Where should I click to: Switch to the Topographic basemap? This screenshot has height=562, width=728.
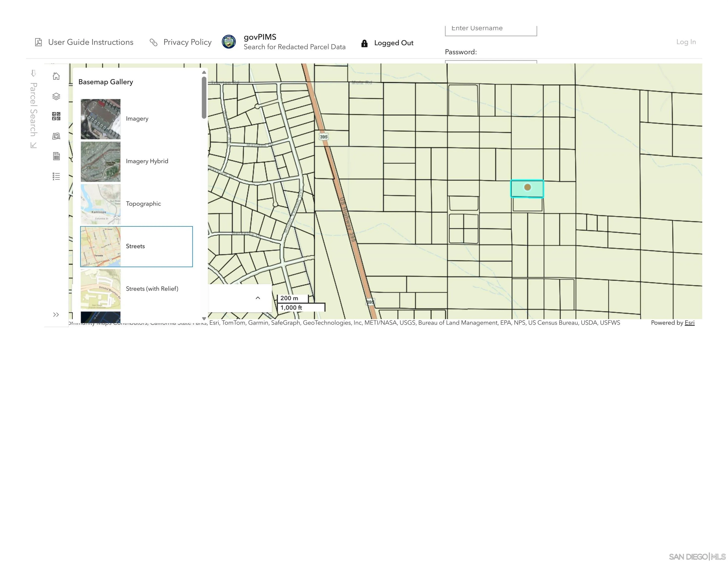(136, 204)
